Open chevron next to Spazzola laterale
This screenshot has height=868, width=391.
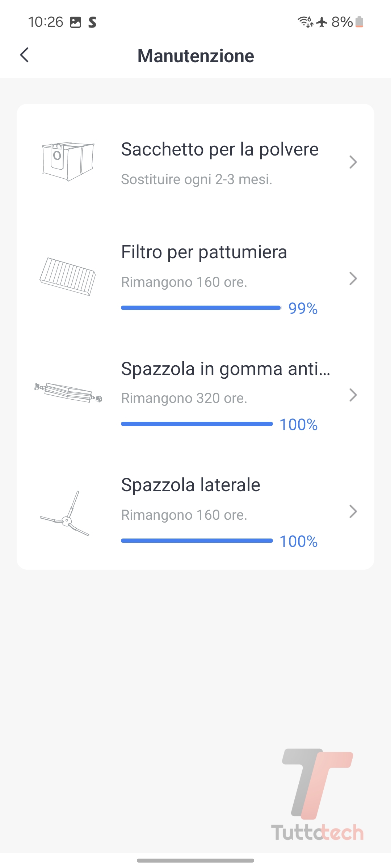pos(353,511)
